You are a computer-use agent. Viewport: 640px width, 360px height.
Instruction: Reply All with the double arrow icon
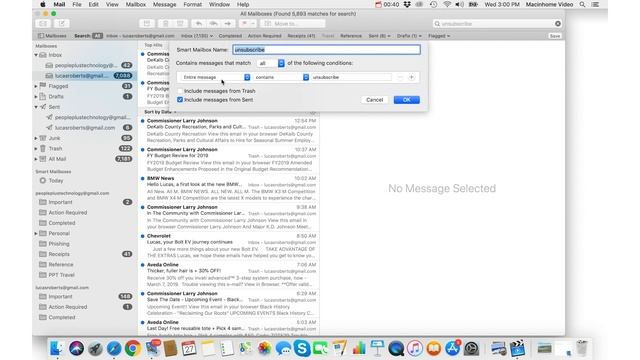[x=213, y=24]
